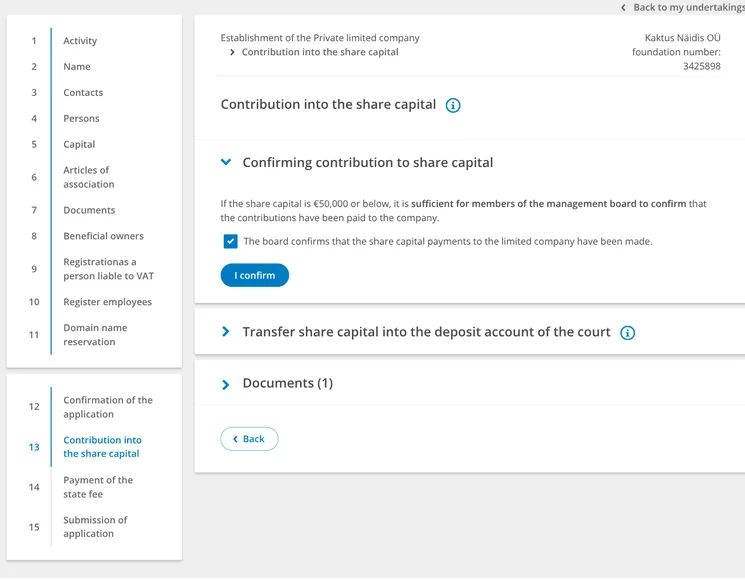Collapse the Confirming contribution to share capital section
Screen dimensions: 745x581
point(226,162)
